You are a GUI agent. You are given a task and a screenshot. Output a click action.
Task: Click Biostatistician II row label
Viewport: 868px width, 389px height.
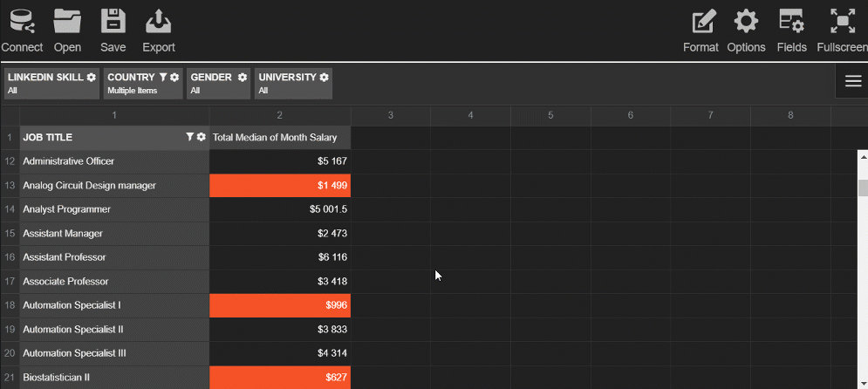click(x=114, y=378)
